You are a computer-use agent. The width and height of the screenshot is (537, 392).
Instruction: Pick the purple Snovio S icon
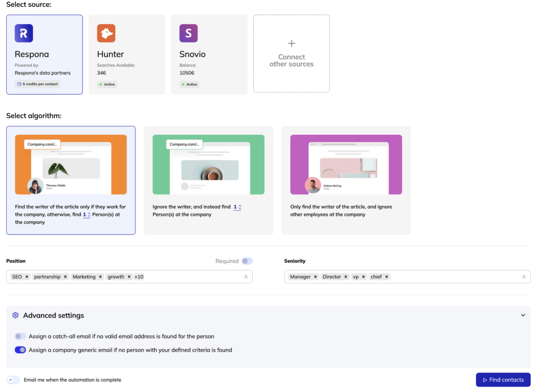point(188,33)
